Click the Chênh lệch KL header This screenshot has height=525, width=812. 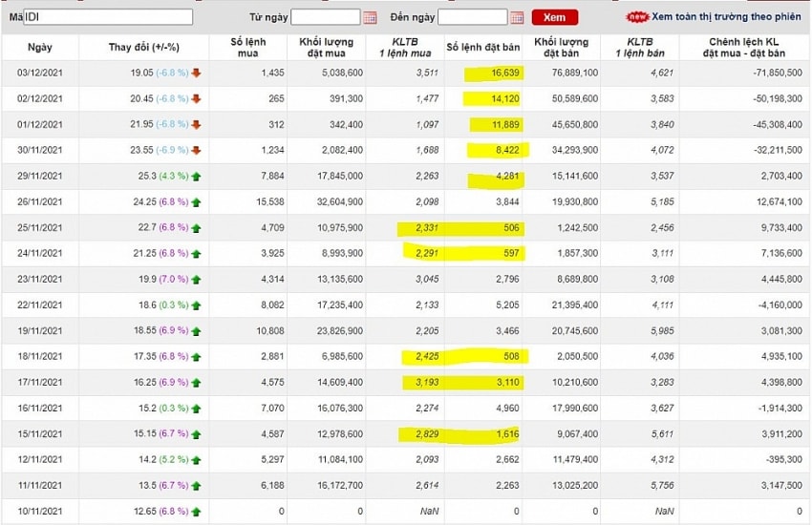click(743, 47)
